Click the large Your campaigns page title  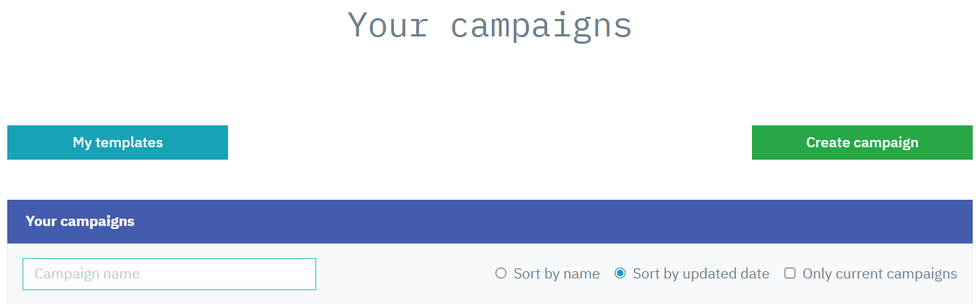click(x=490, y=26)
